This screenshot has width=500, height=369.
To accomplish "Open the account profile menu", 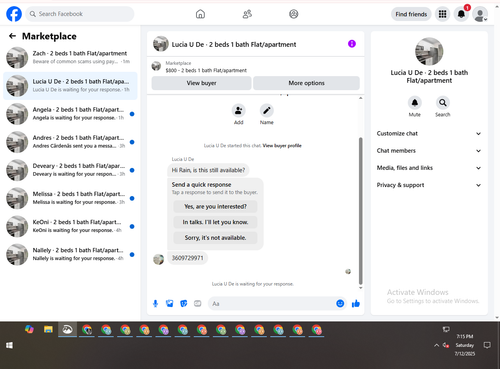I will [x=480, y=14].
